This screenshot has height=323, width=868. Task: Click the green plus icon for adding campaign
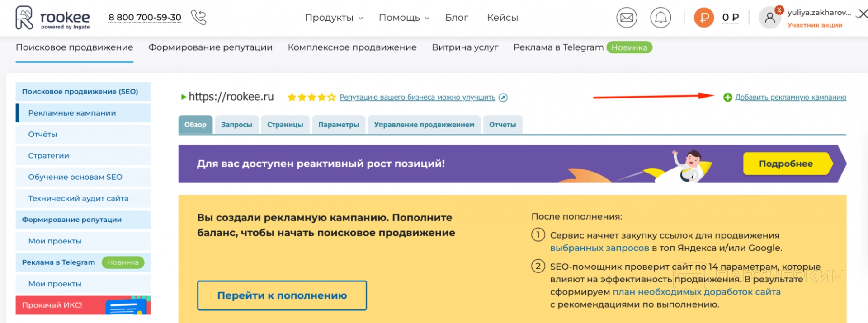pyautogui.click(x=727, y=97)
